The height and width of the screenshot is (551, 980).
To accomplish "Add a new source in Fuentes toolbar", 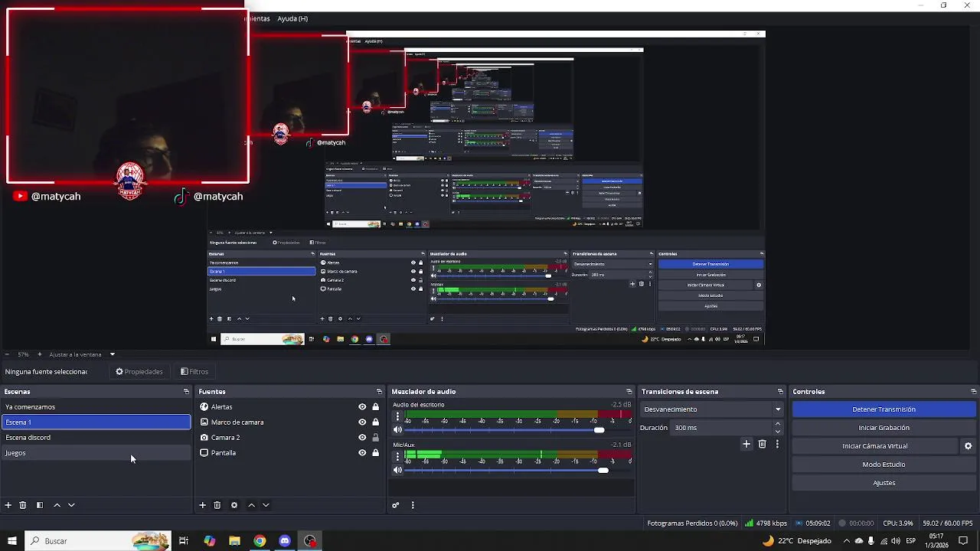I will [x=203, y=505].
